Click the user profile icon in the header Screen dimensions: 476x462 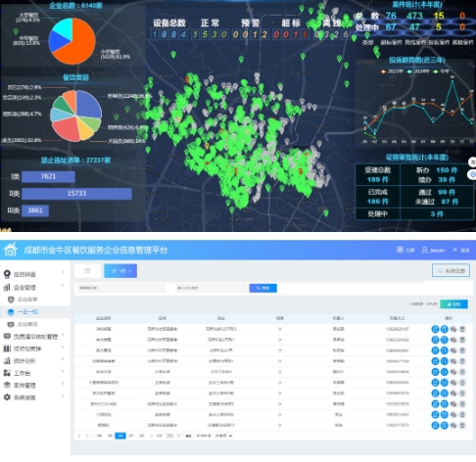tap(425, 250)
